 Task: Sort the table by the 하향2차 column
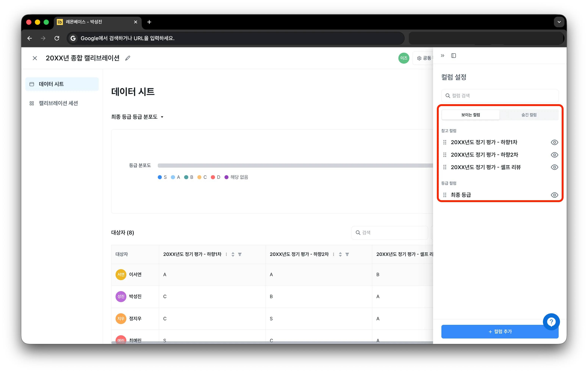point(340,254)
